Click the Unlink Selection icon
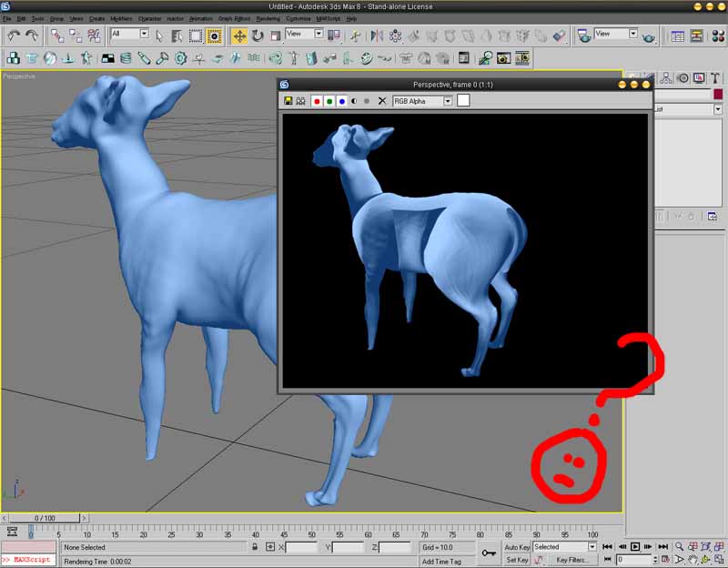The width and height of the screenshot is (728, 568). [x=76, y=35]
